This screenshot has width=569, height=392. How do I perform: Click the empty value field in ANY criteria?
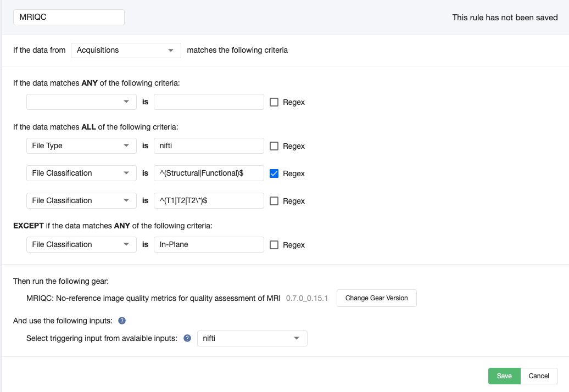point(209,102)
